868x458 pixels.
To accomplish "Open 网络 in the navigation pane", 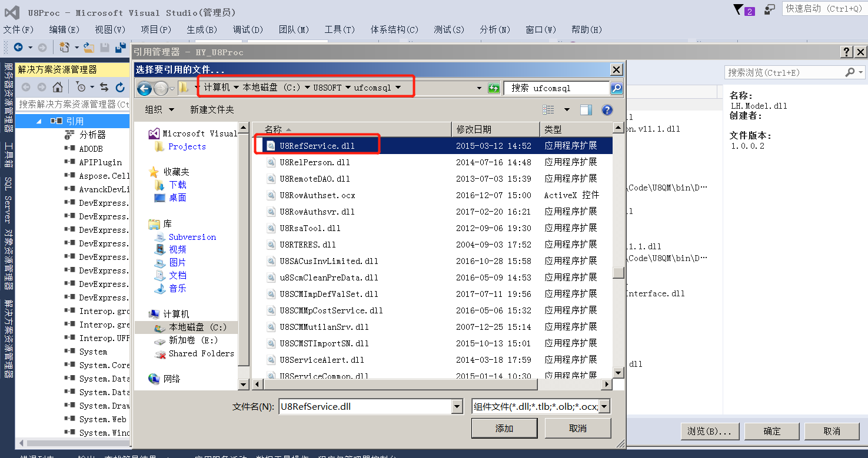I will 172,379.
